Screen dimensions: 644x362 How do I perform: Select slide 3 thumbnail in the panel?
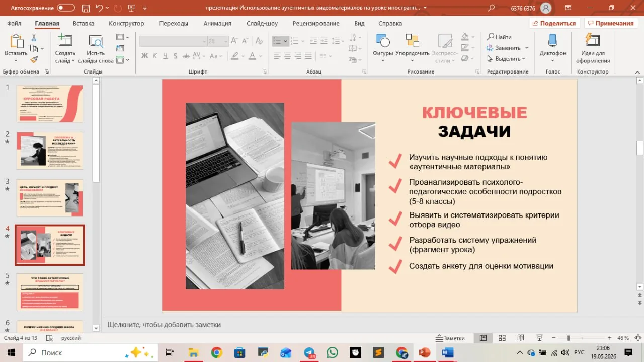coord(50,198)
